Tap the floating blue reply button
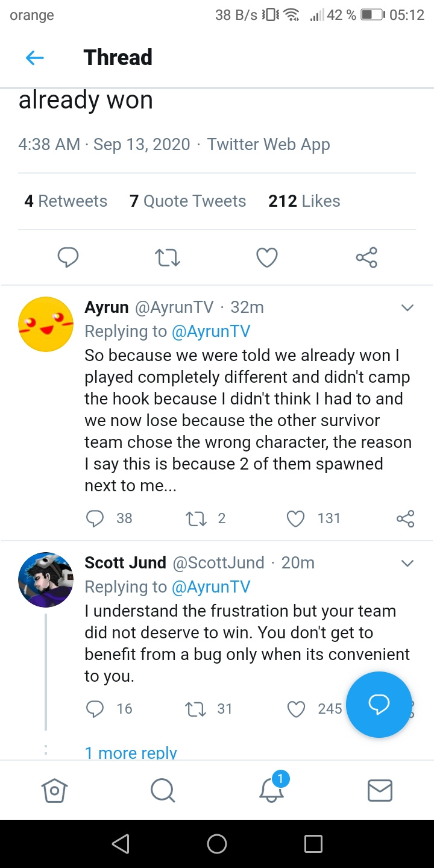 point(379,705)
